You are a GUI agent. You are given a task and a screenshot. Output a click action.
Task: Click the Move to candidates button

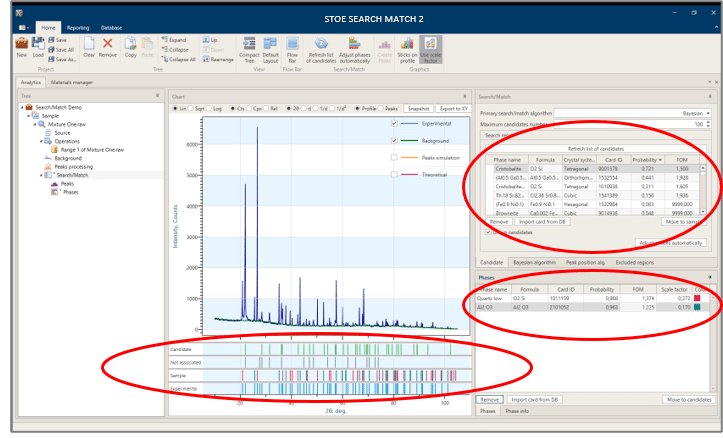click(x=689, y=400)
